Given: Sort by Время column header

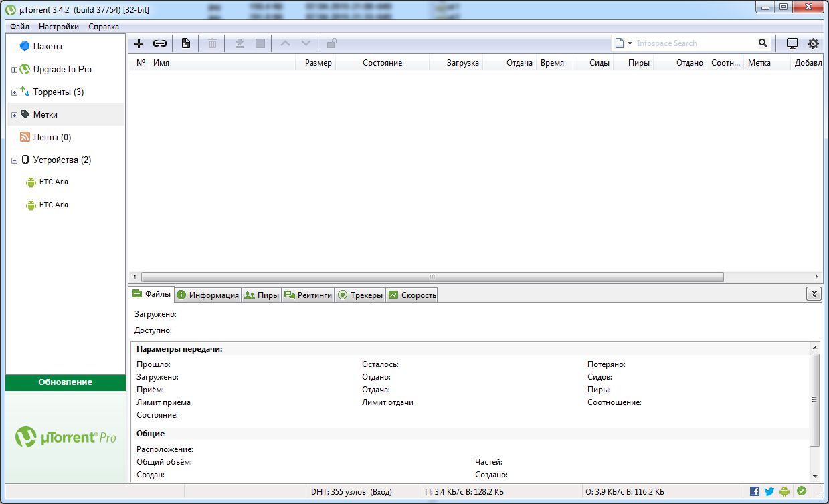Looking at the screenshot, I should click(555, 63).
